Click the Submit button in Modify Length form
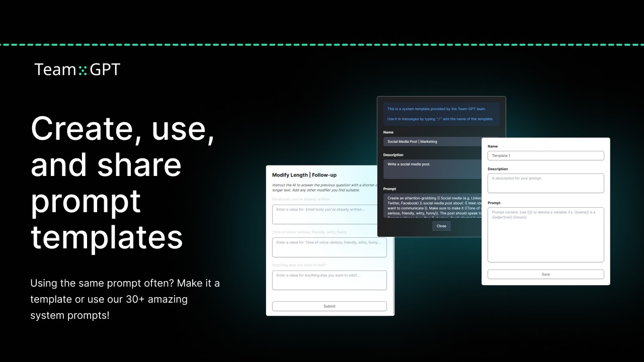Image resolution: width=644 pixels, height=362 pixels. (x=330, y=306)
